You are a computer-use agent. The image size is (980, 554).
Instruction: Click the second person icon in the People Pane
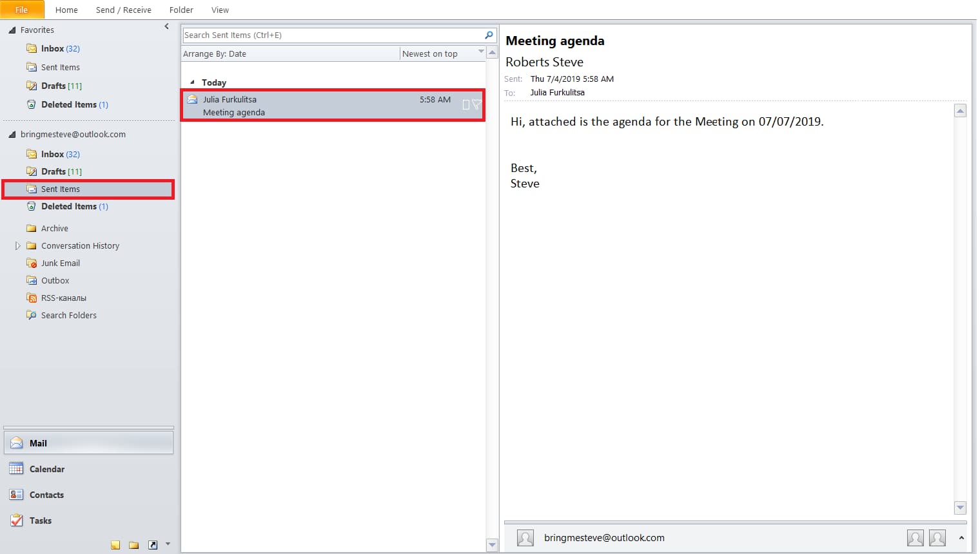point(937,538)
